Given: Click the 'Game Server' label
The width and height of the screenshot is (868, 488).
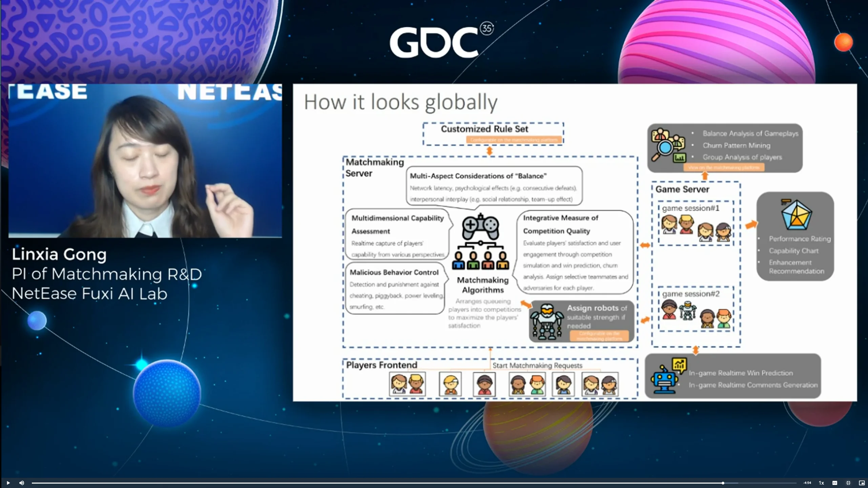Looking at the screenshot, I should 682,189.
